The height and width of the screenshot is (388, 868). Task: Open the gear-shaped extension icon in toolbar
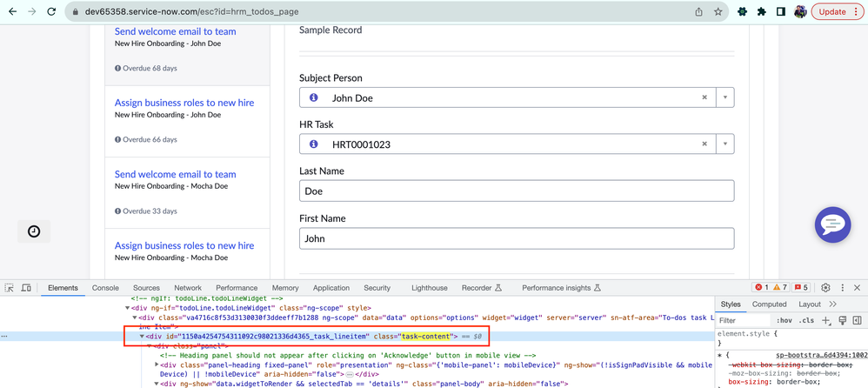pyautogui.click(x=743, y=11)
